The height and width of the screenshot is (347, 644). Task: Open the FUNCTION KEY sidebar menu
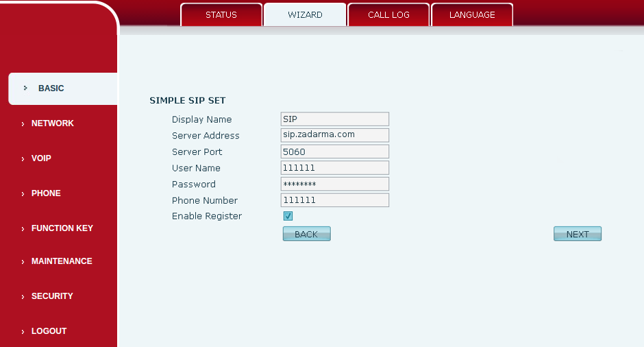coord(62,228)
